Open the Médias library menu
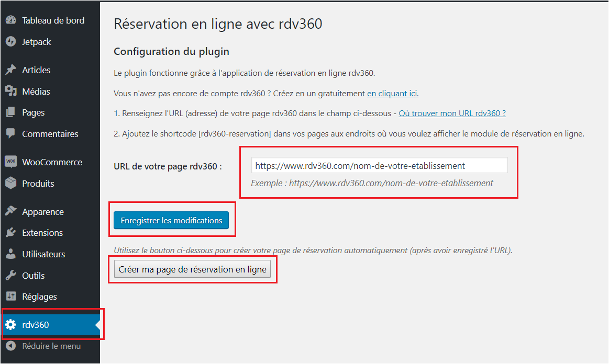This screenshot has height=364, width=609. tap(36, 91)
